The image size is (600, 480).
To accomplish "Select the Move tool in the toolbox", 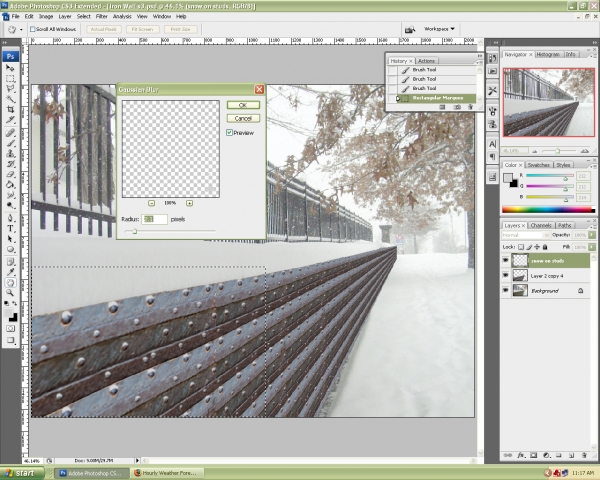I will [10, 68].
